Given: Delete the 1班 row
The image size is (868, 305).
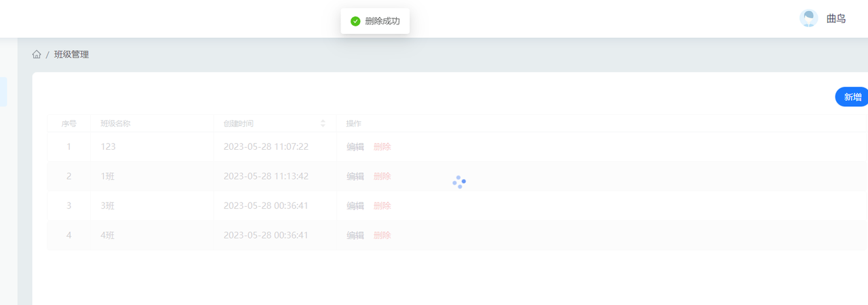Looking at the screenshot, I should 382,176.
